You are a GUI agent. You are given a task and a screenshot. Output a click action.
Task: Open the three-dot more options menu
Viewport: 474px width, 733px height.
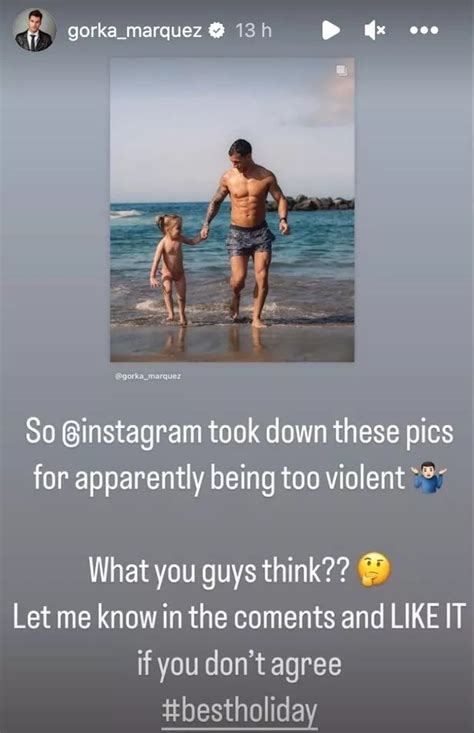coord(424,30)
